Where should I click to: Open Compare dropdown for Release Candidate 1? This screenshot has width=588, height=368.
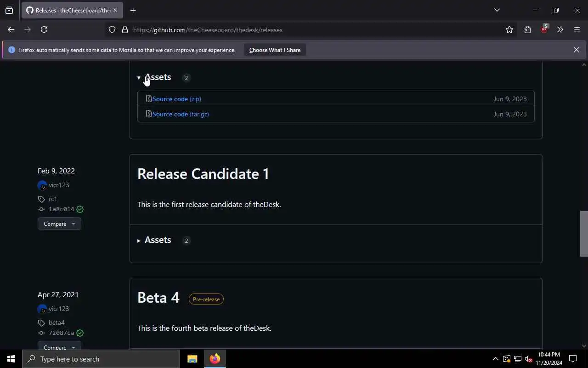(x=59, y=224)
